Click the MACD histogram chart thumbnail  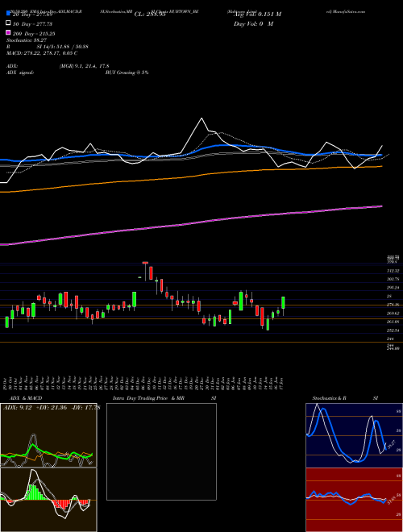pyautogui.click(x=48, y=500)
